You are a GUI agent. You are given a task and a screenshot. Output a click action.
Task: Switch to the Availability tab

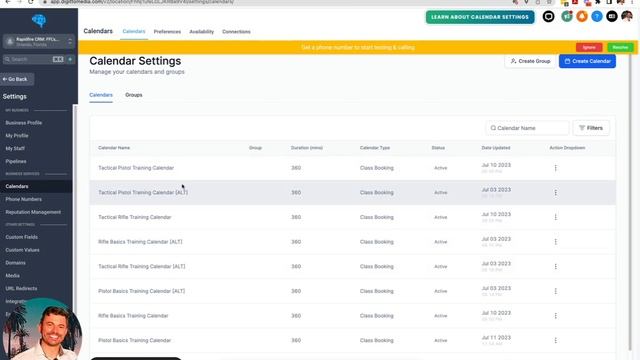click(201, 31)
